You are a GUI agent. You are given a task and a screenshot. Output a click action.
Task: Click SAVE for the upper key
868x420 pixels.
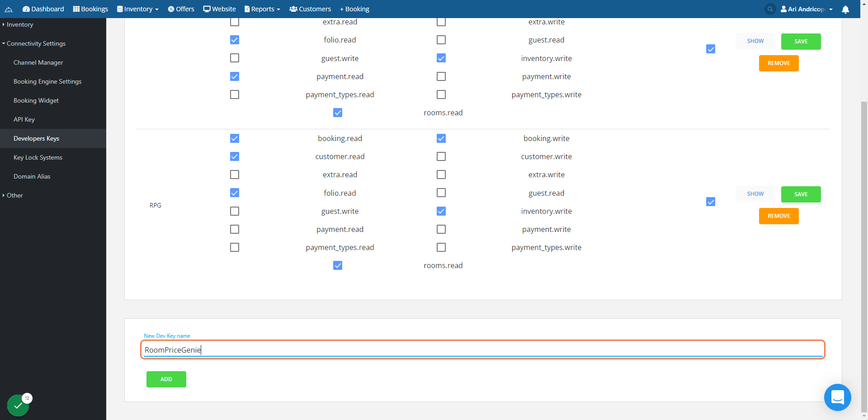click(x=801, y=42)
